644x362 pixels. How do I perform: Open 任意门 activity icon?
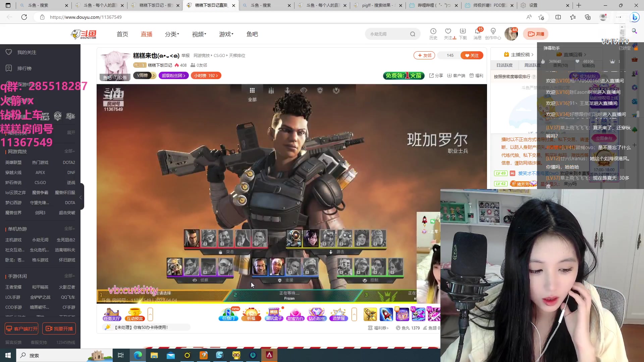(228, 314)
